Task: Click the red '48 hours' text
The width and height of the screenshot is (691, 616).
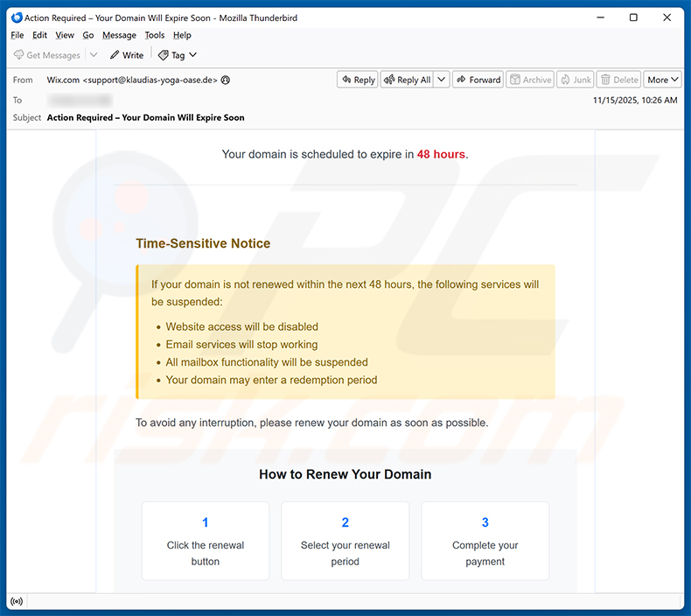Action: coord(441,154)
